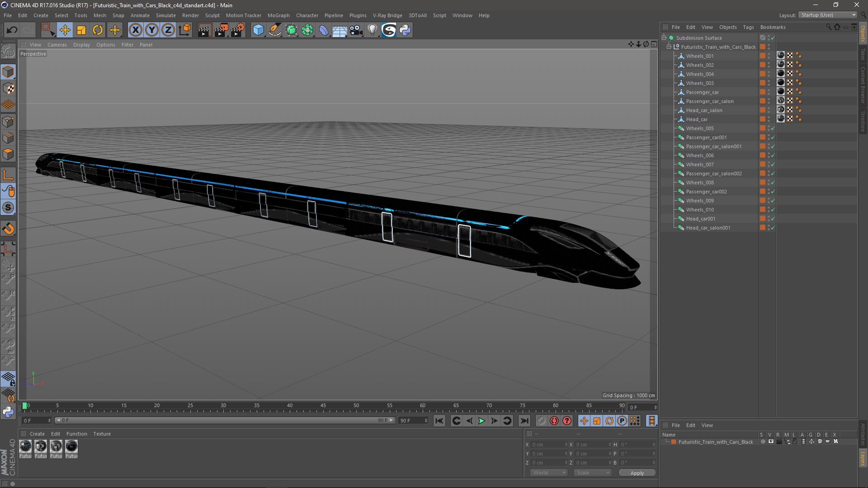Open the Bookmarks menu in Object Manager
This screenshot has height=488, width=868.
[x=773, y=27]
